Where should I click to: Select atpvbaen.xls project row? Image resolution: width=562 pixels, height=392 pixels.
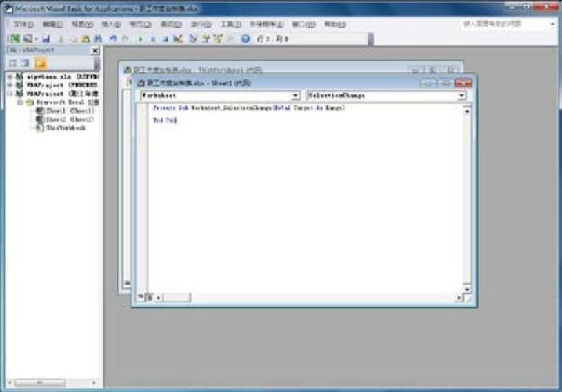pos(57,76)
